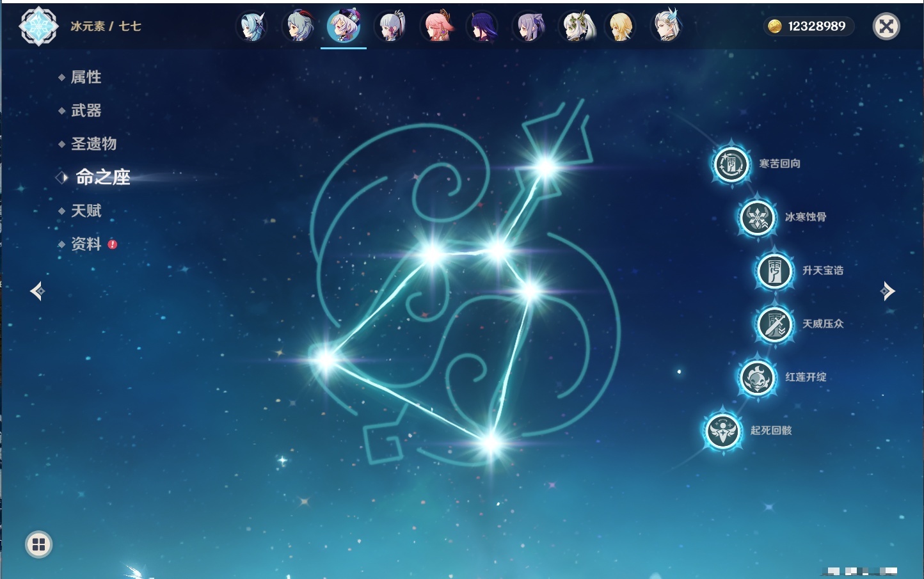Open the 冰寒蚀骨 constellation icon

tap(758, 218)
